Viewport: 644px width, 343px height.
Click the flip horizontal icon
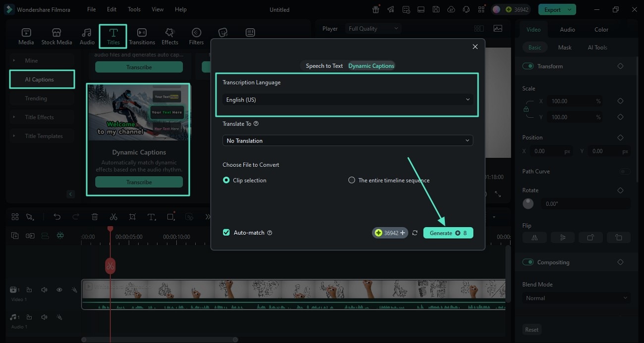tap(535, 238)
